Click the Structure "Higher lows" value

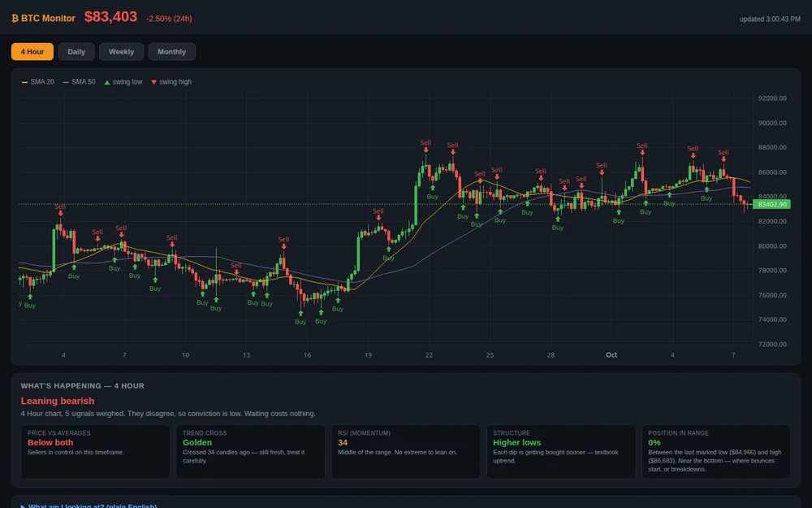tap(516, 443)
